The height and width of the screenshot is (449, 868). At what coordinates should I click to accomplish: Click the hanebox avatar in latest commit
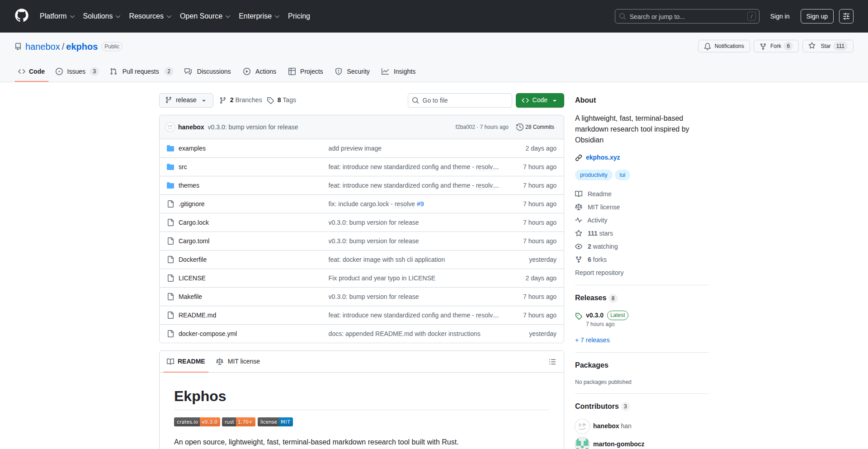click(170, 127)
